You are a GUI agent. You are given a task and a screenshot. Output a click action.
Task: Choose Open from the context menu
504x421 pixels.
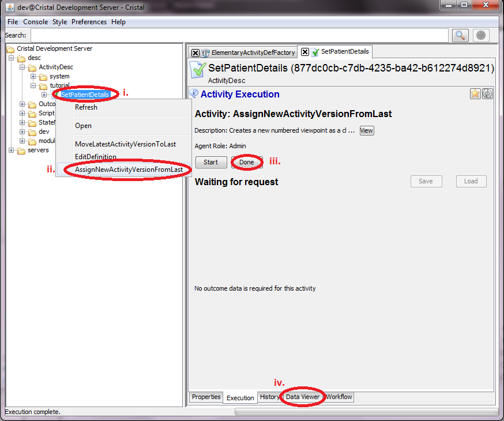(124, 126)
